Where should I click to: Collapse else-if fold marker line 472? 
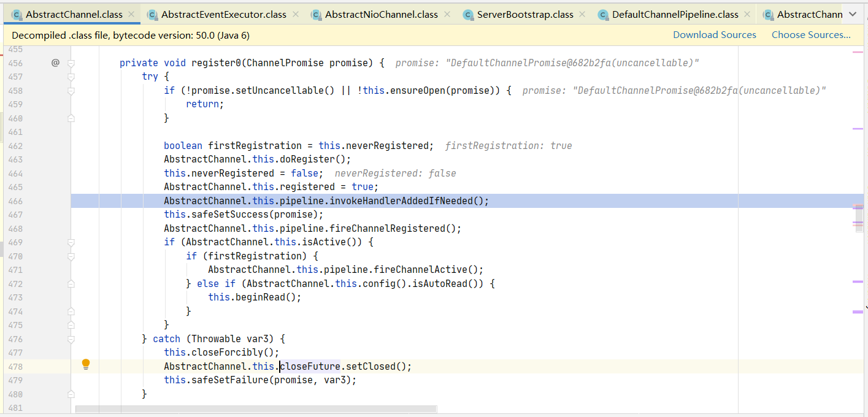[x=71, y=284]
